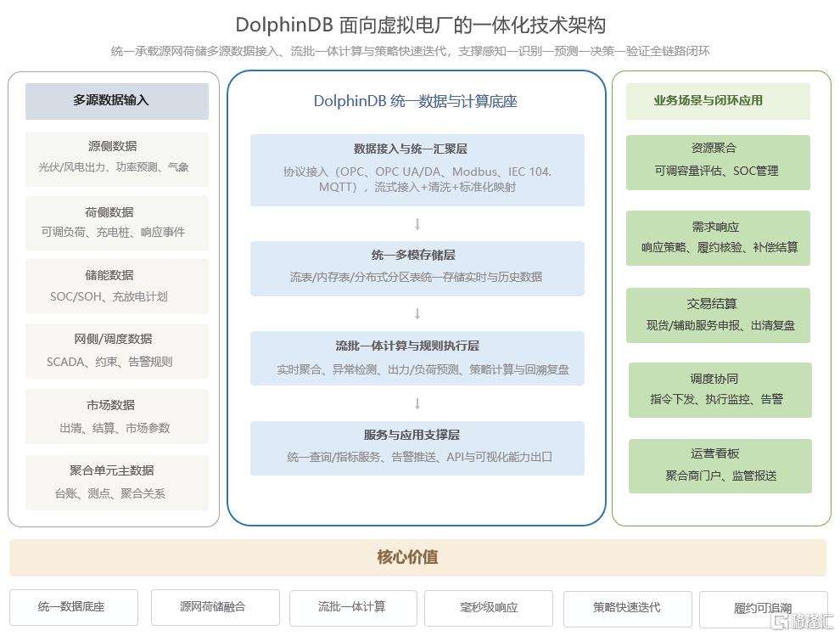Viewport: 840px width, 636px height.
Task: Click the diagram title "DolphinDB 面向虚拟电厂的一体化技术架构"
Action: 421,25
